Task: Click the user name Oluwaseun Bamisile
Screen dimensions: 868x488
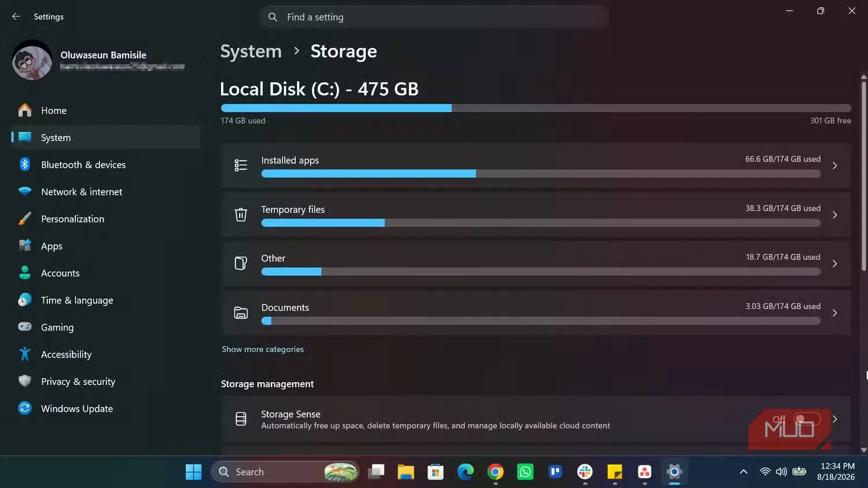Action: point(104,55)
